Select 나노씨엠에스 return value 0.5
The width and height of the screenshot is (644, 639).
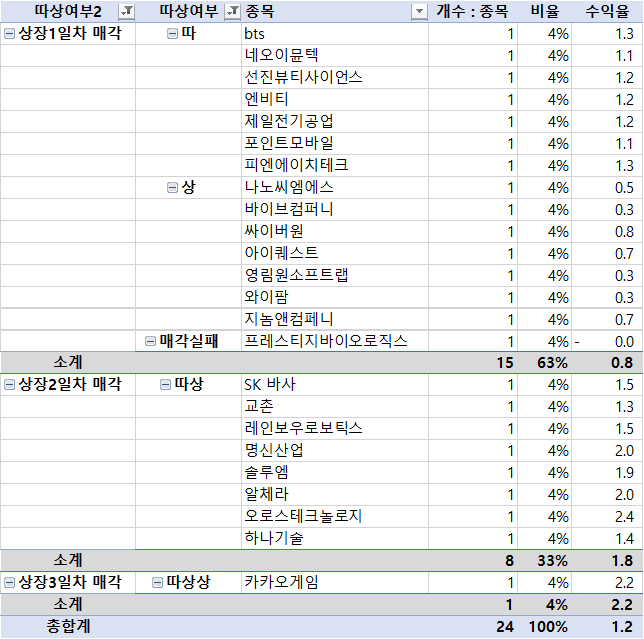(607, 188)
